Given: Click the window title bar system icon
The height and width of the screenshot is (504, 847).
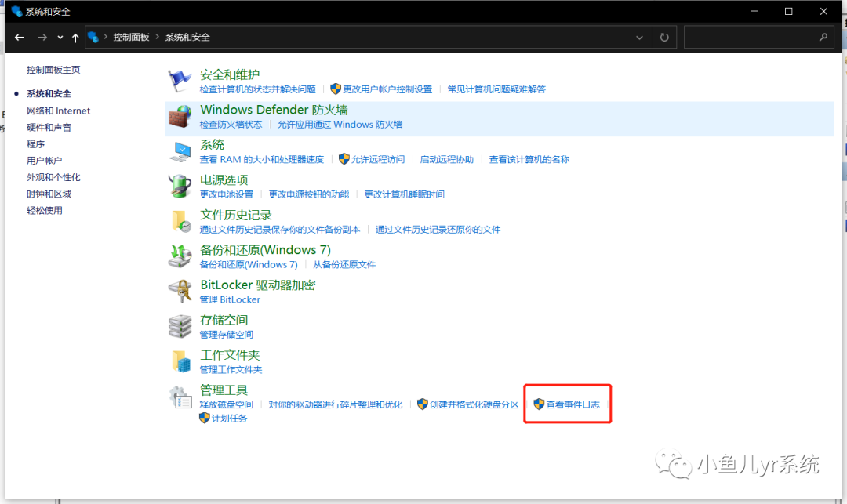Looking at the screenshot, I should 16,11.
